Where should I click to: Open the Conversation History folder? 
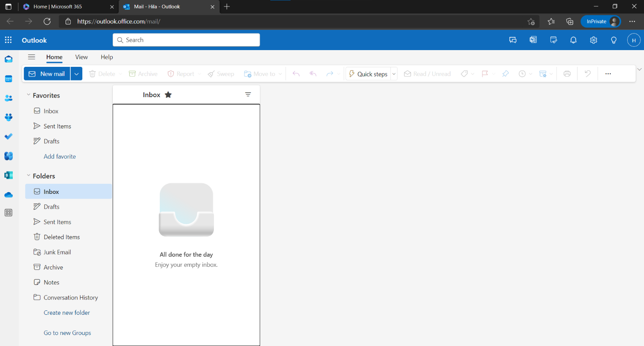(68, 298)
